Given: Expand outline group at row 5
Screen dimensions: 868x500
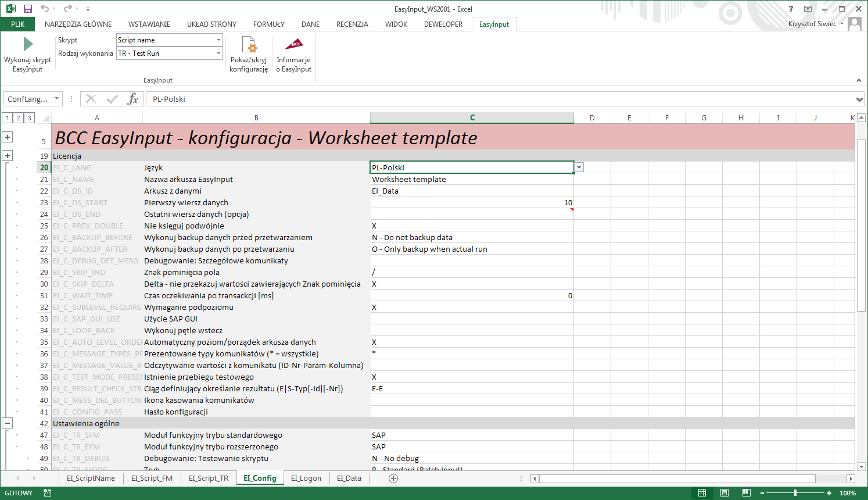Looking at the screenshot, I should 8,137.
